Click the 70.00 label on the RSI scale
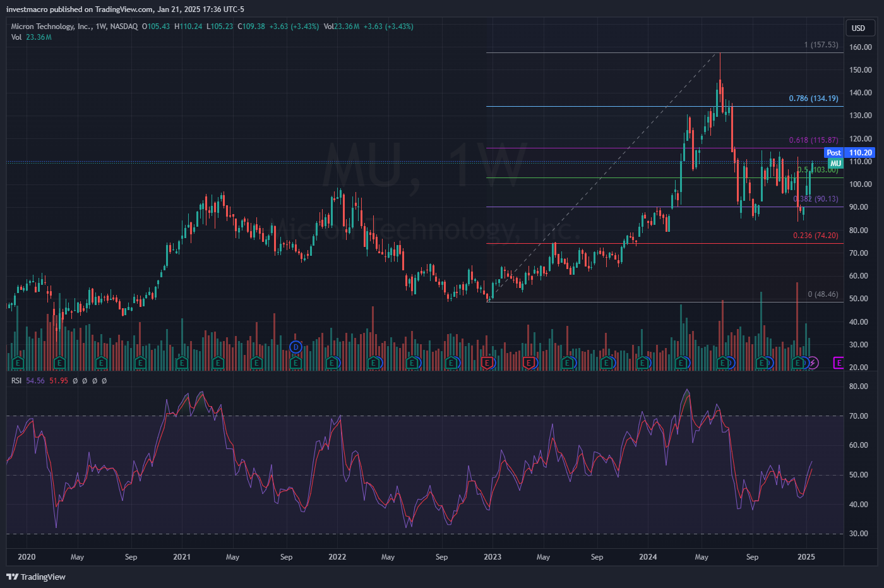This screenshot has width=884, height=588. tap(859, 416)
